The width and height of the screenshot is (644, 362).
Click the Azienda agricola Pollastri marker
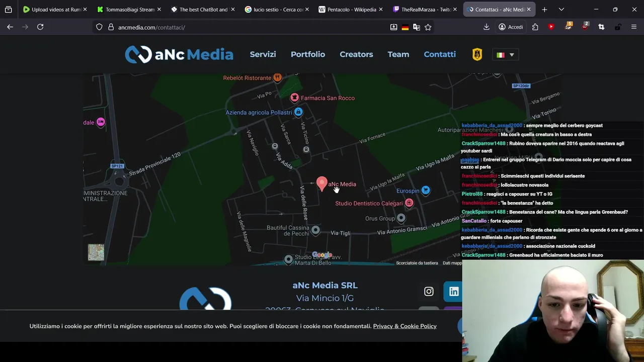click(x=298, y=112)
